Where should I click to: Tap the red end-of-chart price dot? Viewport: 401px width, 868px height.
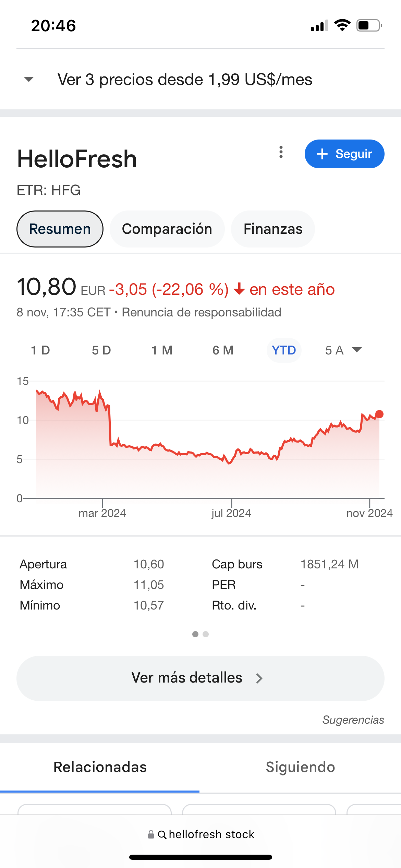(379, 414)
